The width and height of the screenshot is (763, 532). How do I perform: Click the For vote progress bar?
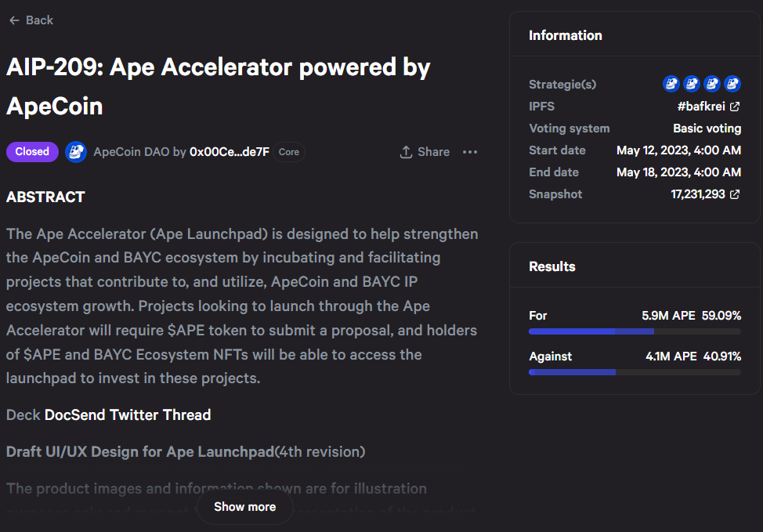(x=635, y=331)
